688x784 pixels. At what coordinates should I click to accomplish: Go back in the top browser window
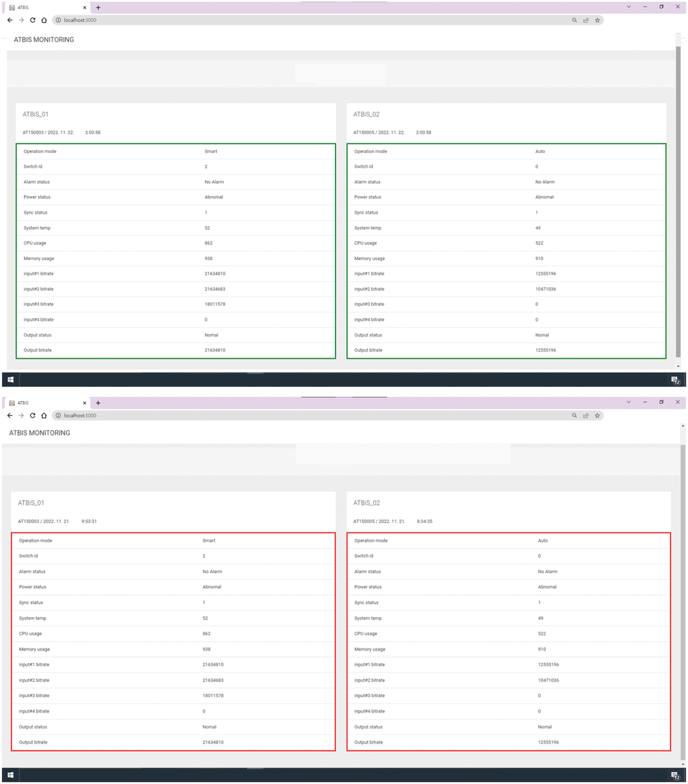(10, 20)
